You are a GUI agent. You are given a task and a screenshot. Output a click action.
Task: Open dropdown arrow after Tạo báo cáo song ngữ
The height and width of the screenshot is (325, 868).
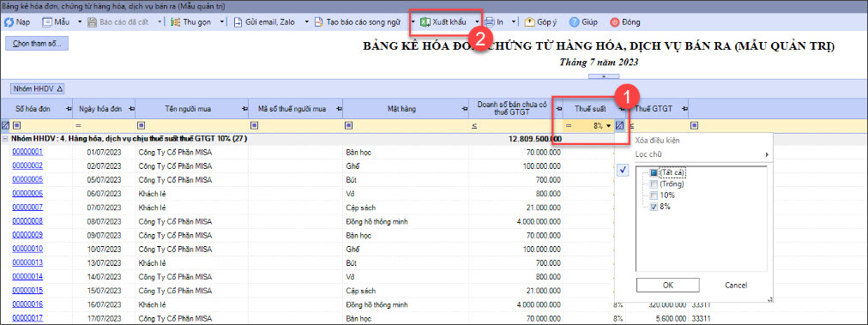412,22
